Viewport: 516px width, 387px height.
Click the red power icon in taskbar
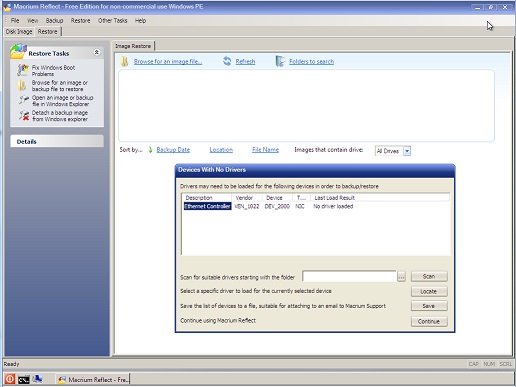click(x=10, y=379)
